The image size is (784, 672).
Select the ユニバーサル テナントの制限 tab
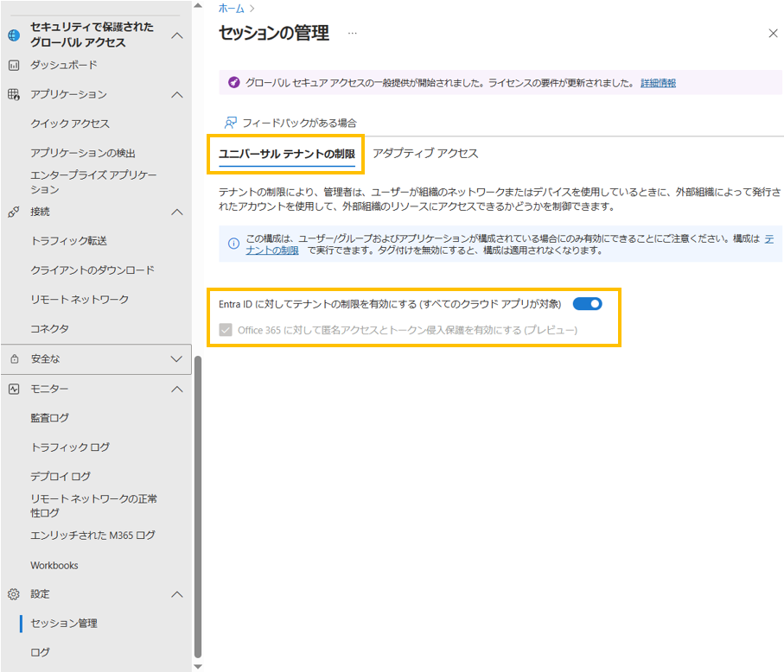point(287,154)
